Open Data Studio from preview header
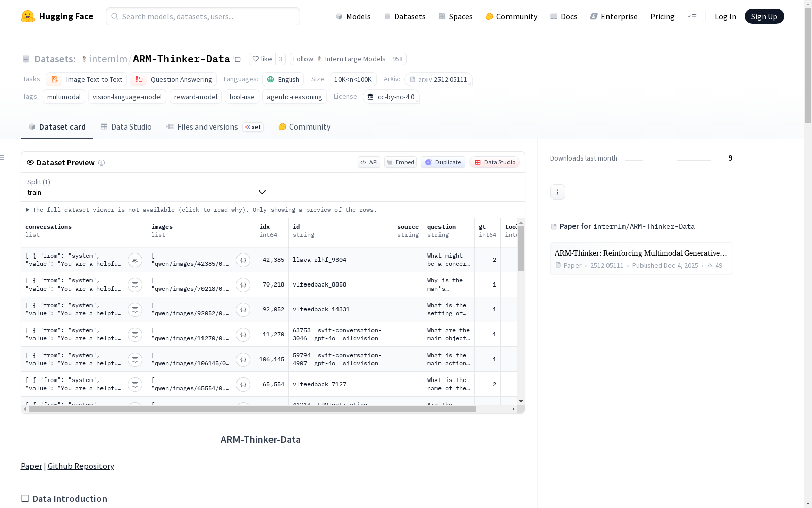The height and width of the screenshot is (508, 812). pos(494,162)
